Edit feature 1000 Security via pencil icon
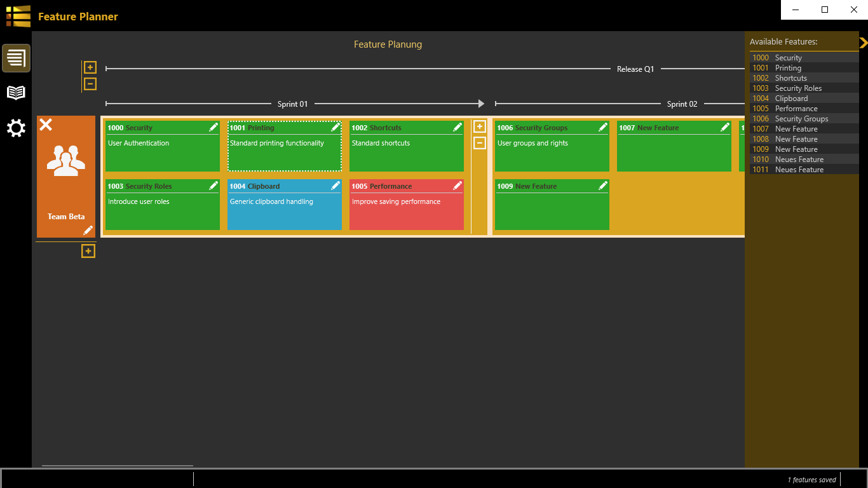The height and width of the screenshot is (488, 868). pyautogui.click(x=214, y=127)
